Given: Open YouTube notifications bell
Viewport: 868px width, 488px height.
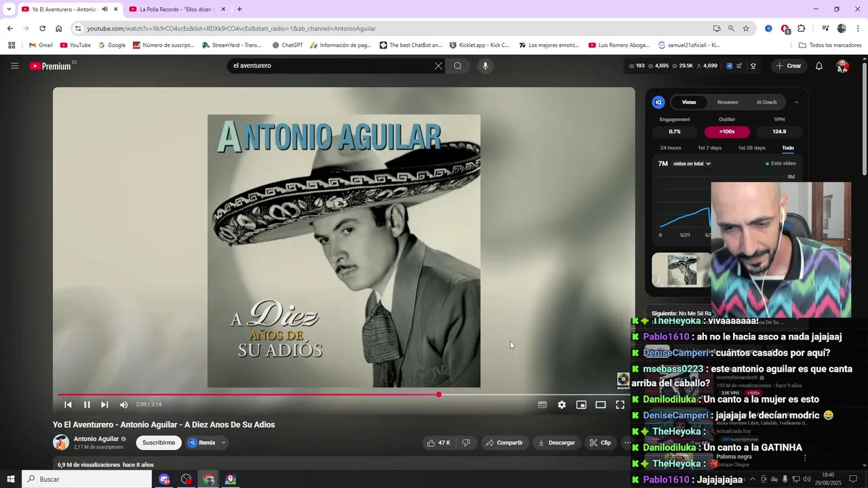Looking at the screenshot, I should [x=819, y=66].
